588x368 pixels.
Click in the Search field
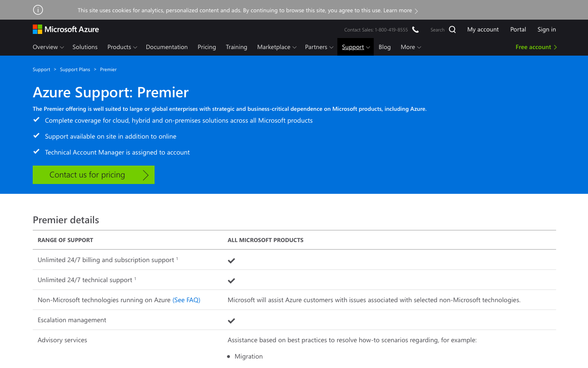click(x=437, y=30)
